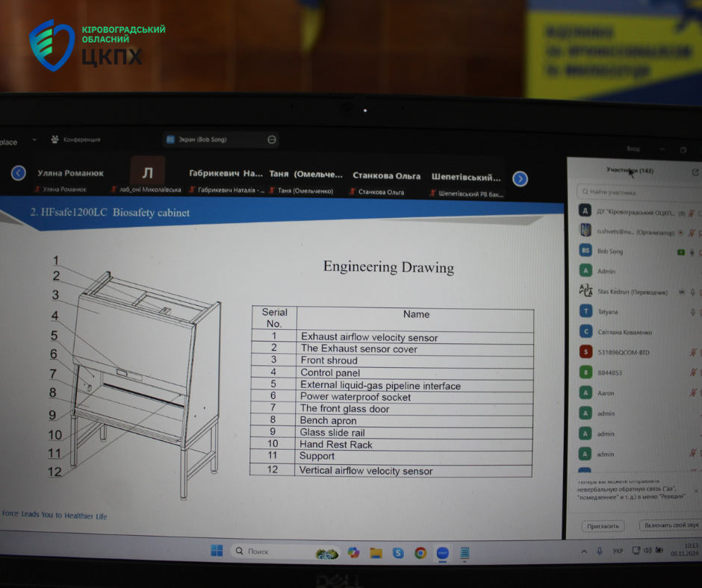Type in the Найти участника search field

[x=635, y=193]
